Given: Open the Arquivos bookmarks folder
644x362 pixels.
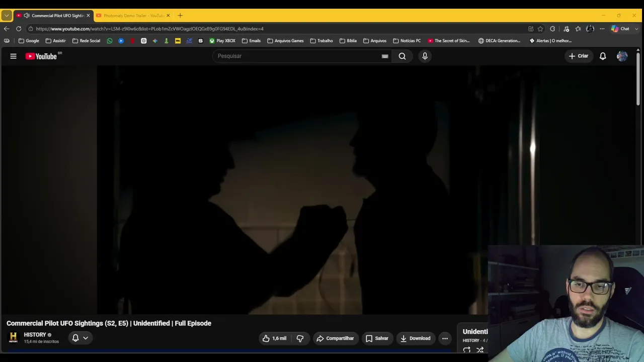Looking at the screenshot, I should [x=375, y=41].
